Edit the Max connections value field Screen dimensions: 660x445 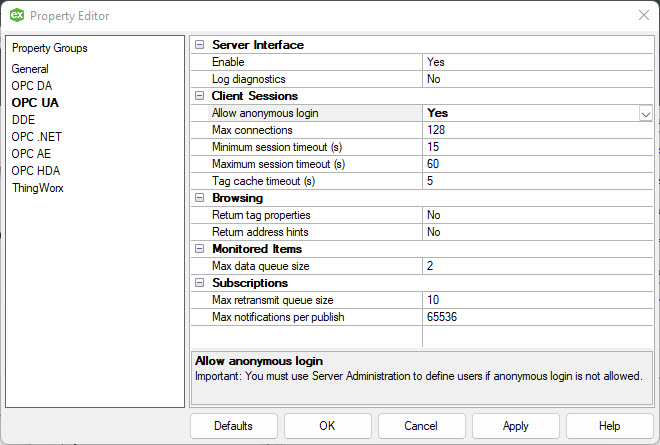click(538, 130)
